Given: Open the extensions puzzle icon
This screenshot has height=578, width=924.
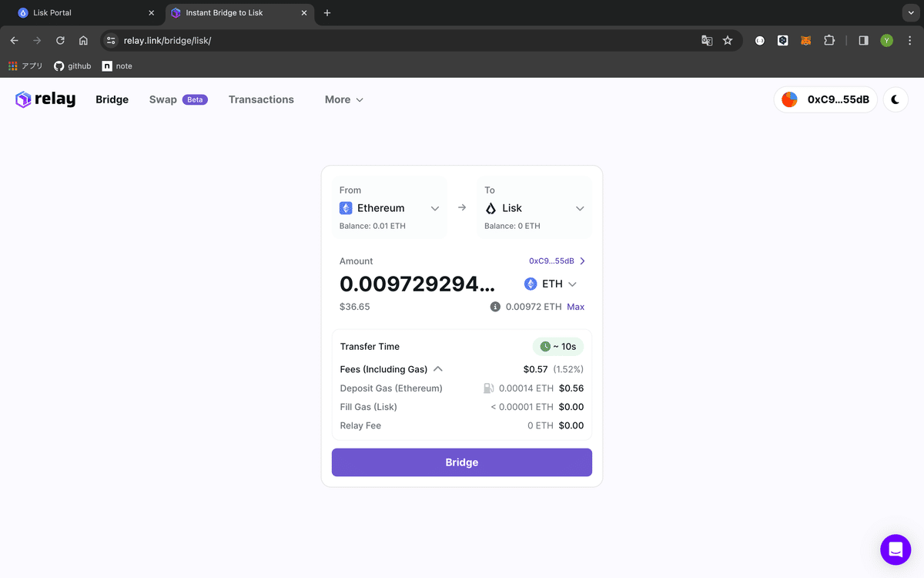Looking at the screenshot, I should tap(829, 40).
